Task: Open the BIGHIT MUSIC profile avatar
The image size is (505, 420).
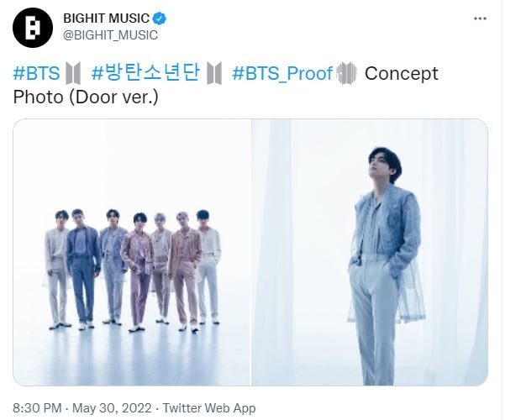Action: (33, 28)
